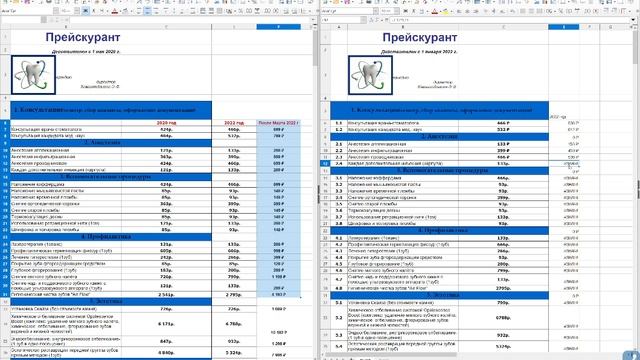Open font size dropdown in left window

pyautogui.click(x=77, y=11)
